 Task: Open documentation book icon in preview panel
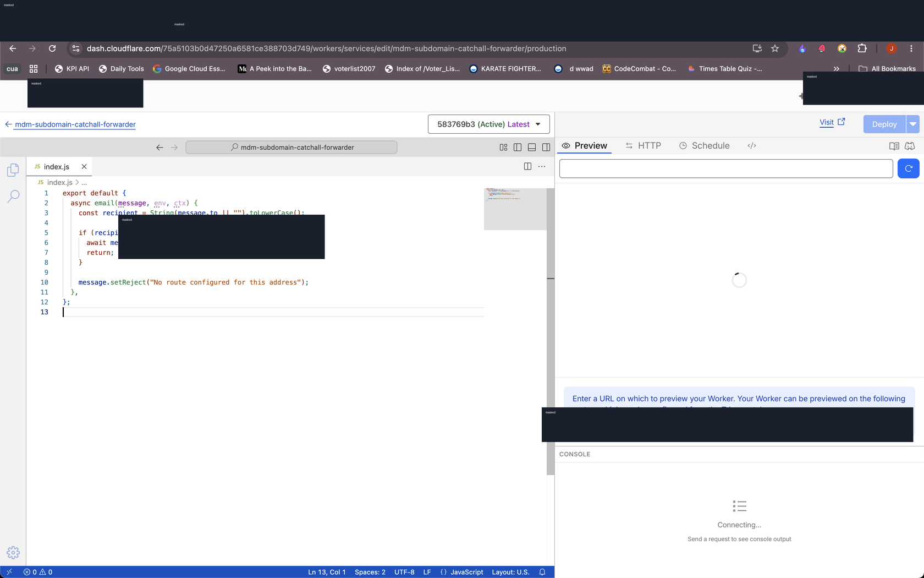pos(894,146)
